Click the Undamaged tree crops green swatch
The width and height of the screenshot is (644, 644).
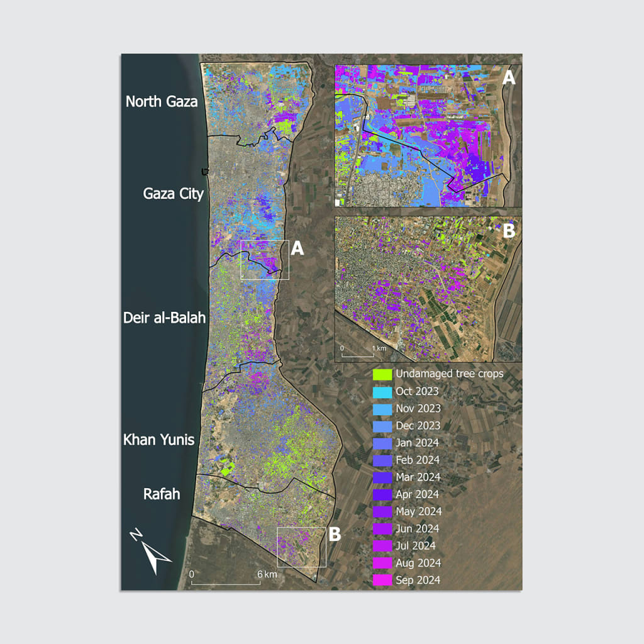(x=382, y=374)
